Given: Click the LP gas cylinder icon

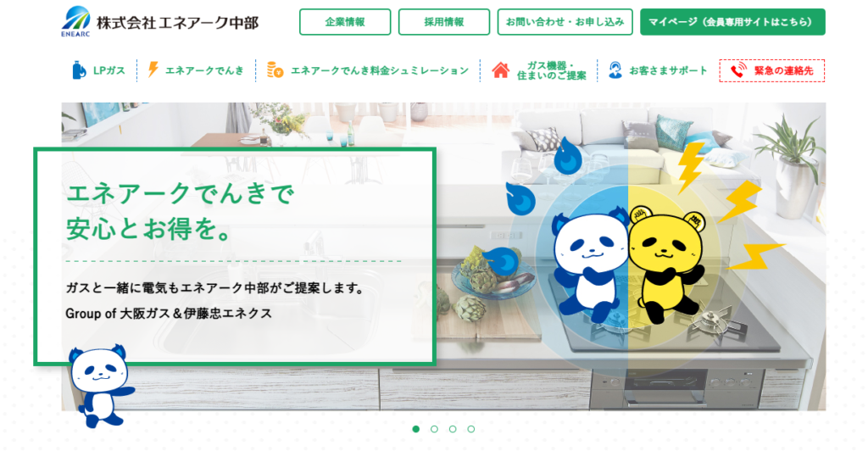Looking at the screenshot, I should (79, 70).
